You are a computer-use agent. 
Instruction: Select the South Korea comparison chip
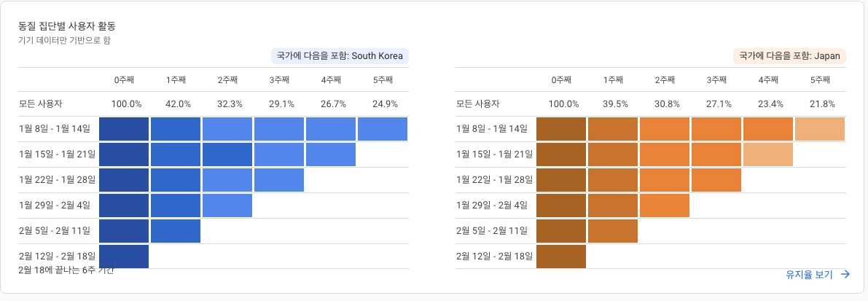pos(340,56)
